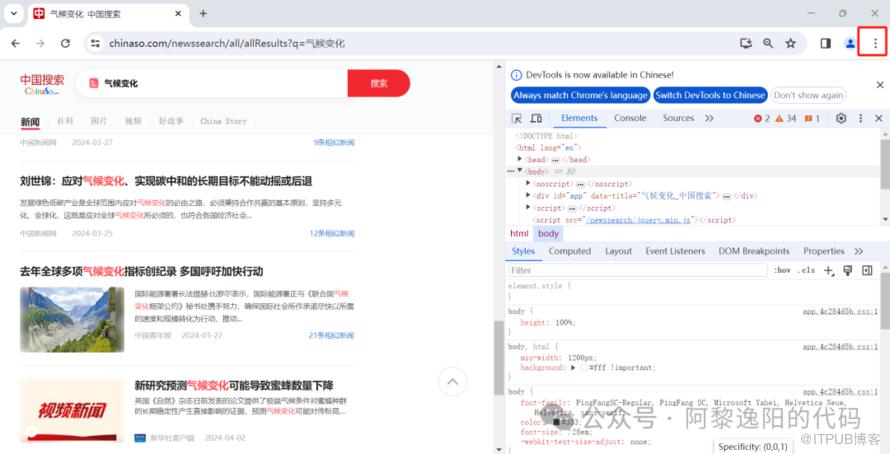Open DevTools settings gear
The width and height of the screenshot is (890, 454).
click(x=841, y=118)
